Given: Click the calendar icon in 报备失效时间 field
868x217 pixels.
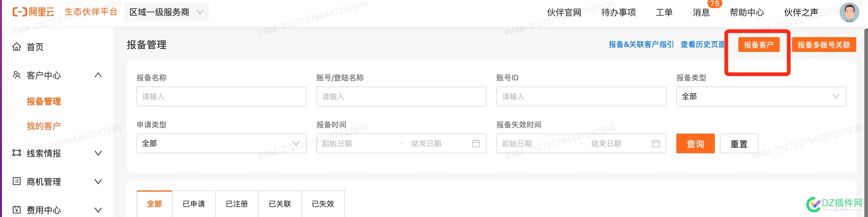Looking at the screenshot, I should 656,143.
